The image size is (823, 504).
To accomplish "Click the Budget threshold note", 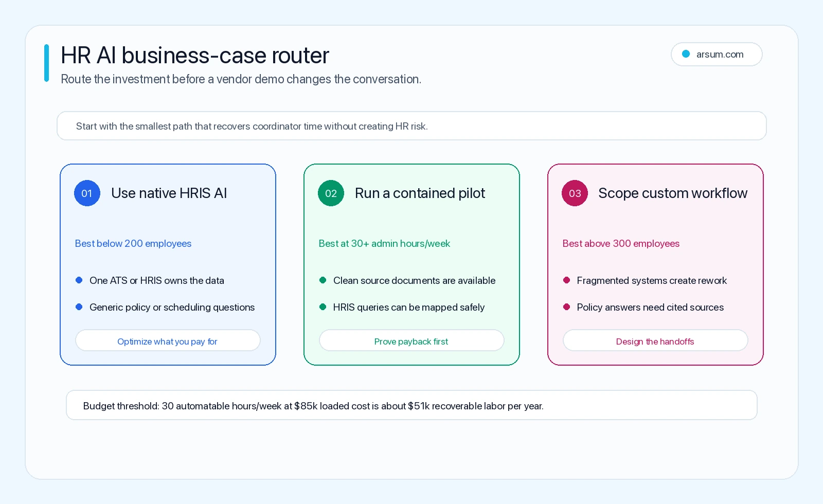I will click(x=411, y=405).
